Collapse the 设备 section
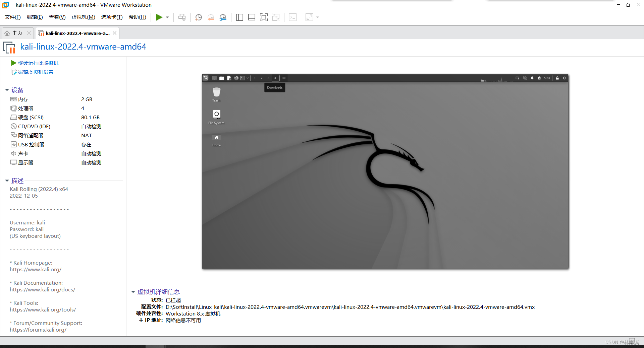Screen dimensions: 644x348 [7, 90]
